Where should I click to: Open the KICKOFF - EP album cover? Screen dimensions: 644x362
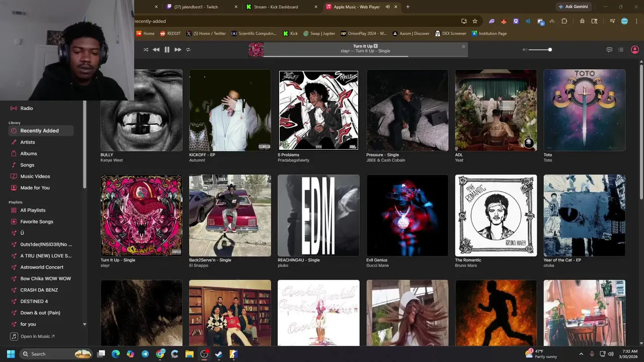pyautogui.click(x=230, y=110)
